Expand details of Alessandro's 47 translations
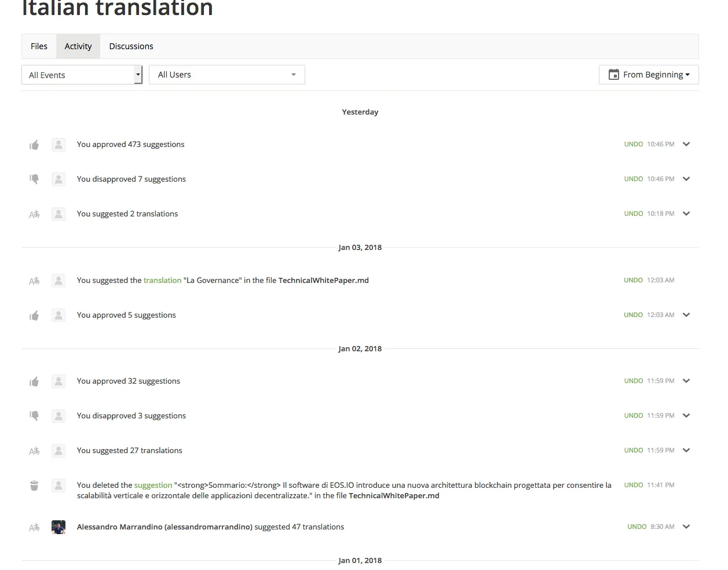Screen dimensions: 728x570 pos(686,527)
